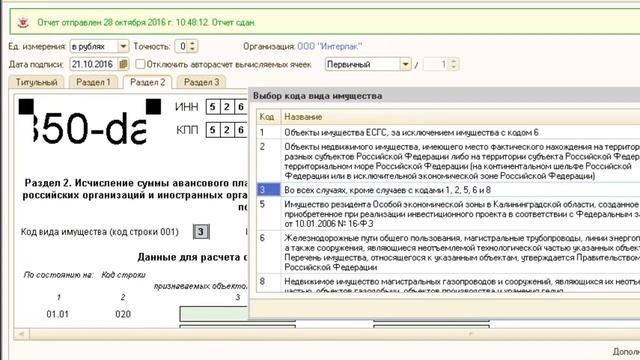Image resolution: width=640 pixels, height=360 pixels.
Task: Click the Название column header
Action: [460, 117]
